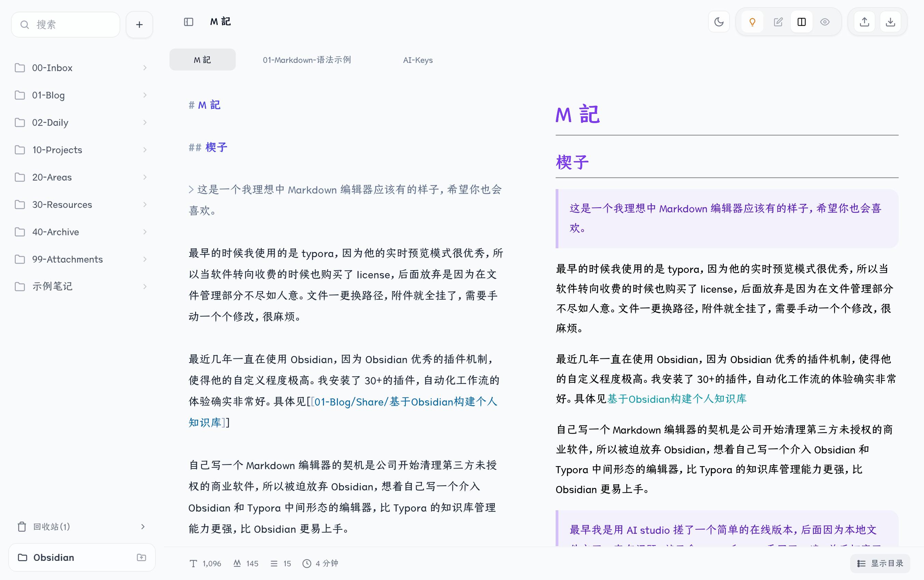Click the # M 記 heading in editor

tap(205, 105)
